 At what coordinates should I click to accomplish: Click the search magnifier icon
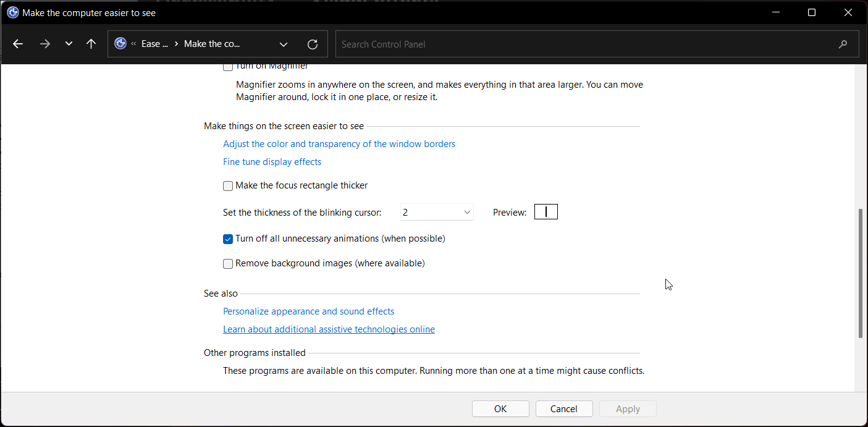843,44
